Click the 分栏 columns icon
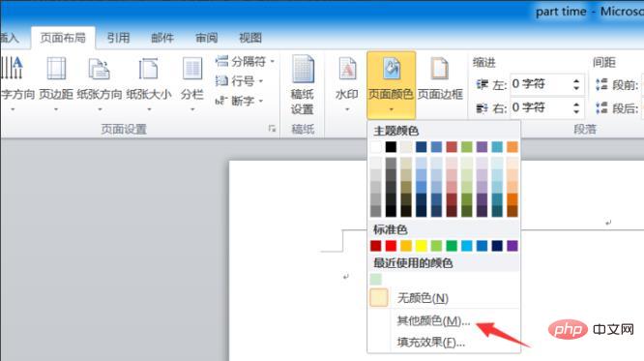Screen dimensions: 644x361 [x=192, y=69]
